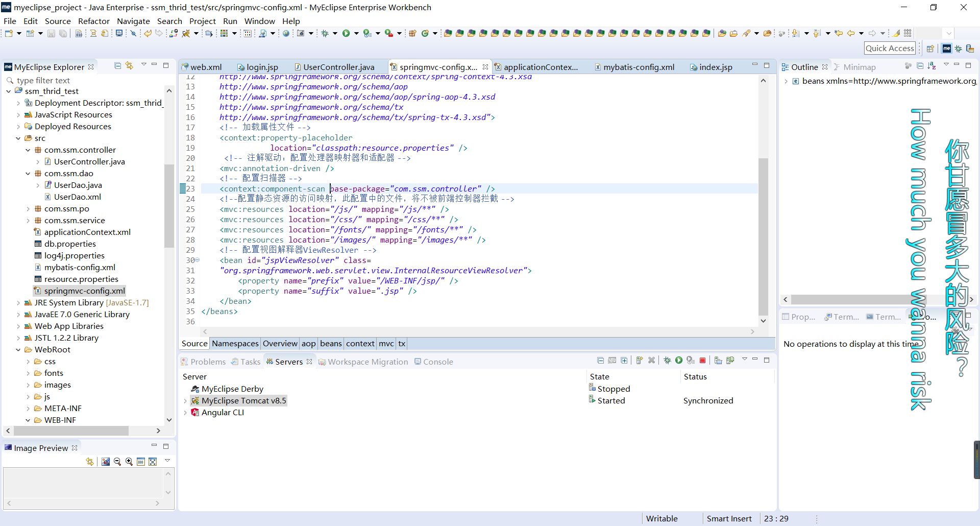Viewport: 980px width, 526px height.
Task: Open the Minimap tab
Action: click(x=854, y=67)
